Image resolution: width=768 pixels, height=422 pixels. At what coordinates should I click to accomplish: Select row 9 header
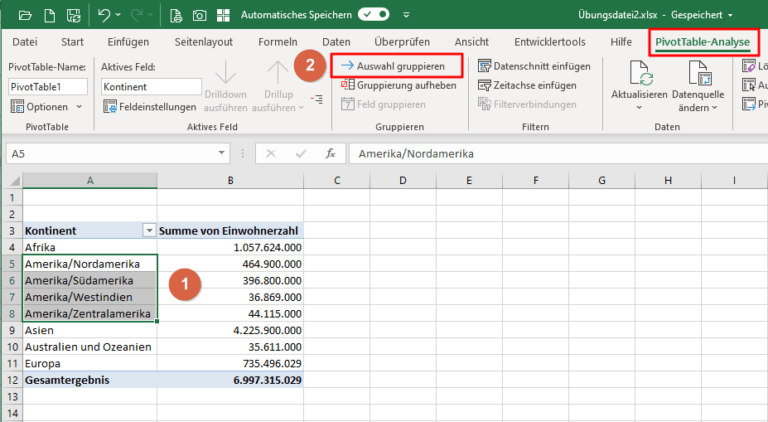[12, 330]
